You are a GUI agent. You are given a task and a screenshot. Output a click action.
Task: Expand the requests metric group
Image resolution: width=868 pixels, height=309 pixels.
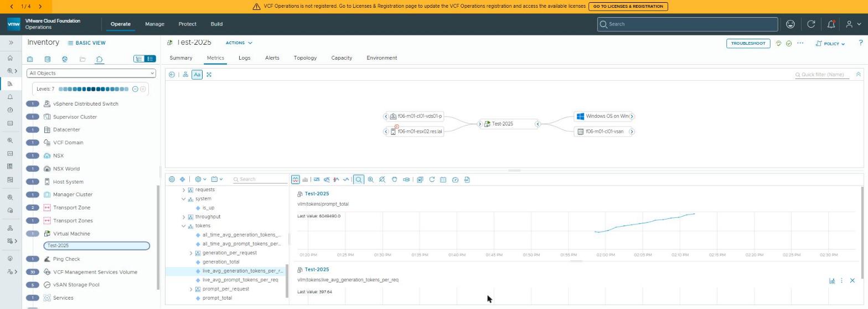[x=184, y=190]
